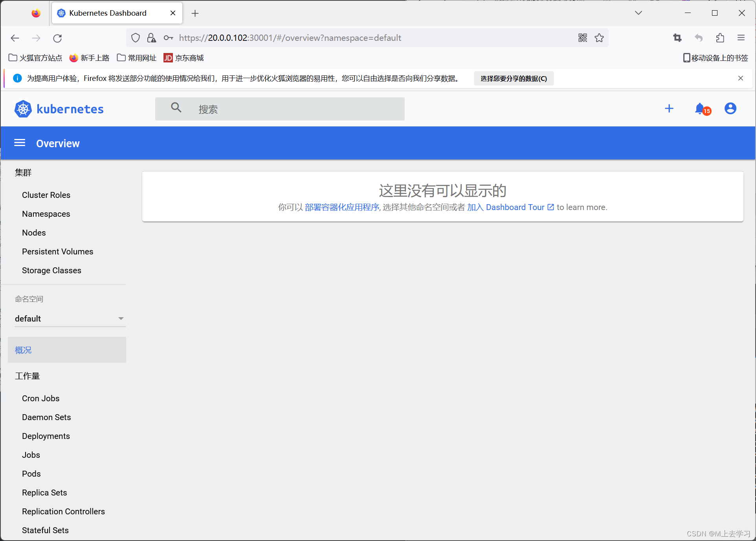Reload the page with the refresh icon
The image size is (756, 541).
pos(57,38)
